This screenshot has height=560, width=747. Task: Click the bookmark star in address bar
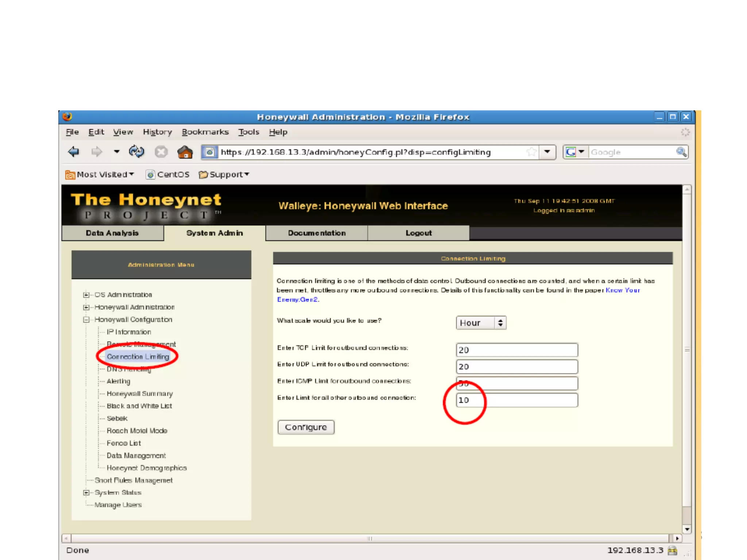[531, 152]
